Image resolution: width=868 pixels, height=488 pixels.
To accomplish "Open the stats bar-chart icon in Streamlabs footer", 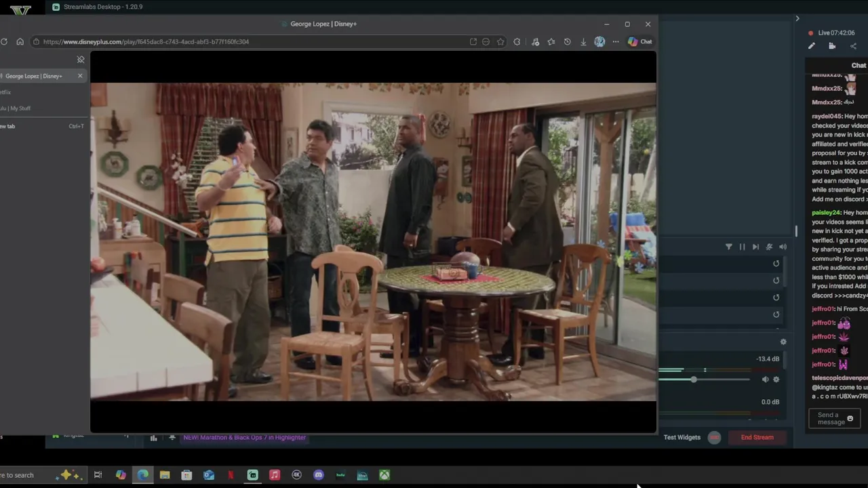I will (153, 438).
